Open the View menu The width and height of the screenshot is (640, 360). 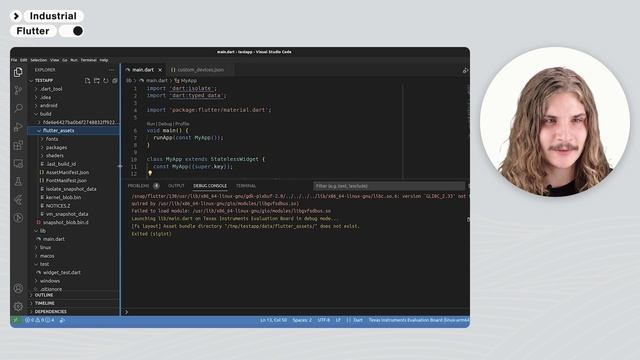click(54, 60)
